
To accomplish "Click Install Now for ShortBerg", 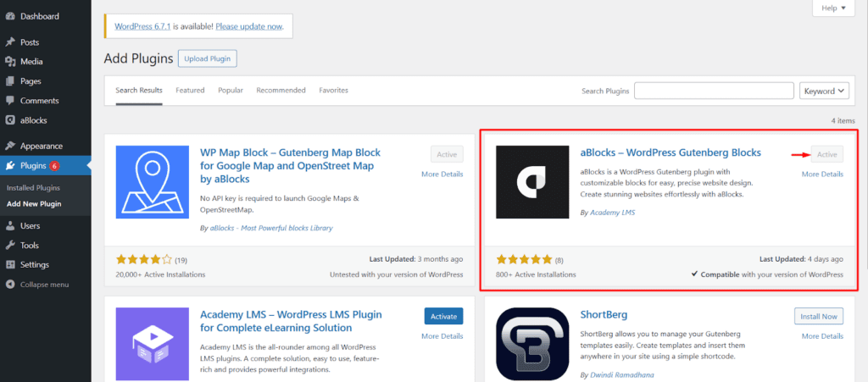I will [x=819, y=316].
